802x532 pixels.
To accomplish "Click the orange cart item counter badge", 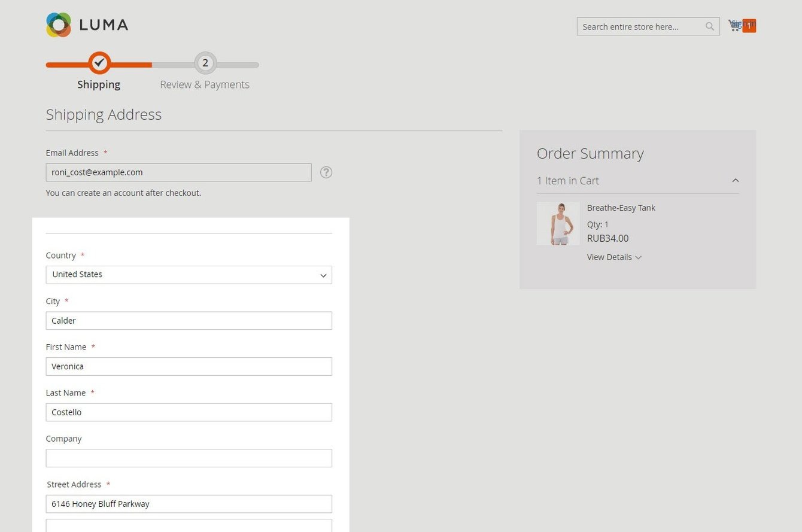I will click(749, 26).
